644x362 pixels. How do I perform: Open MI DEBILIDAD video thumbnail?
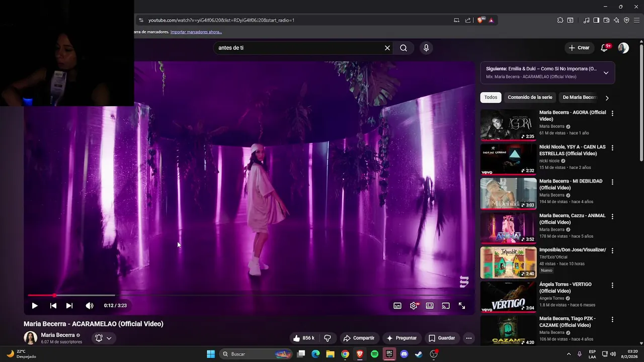click(x=508, y=194)
